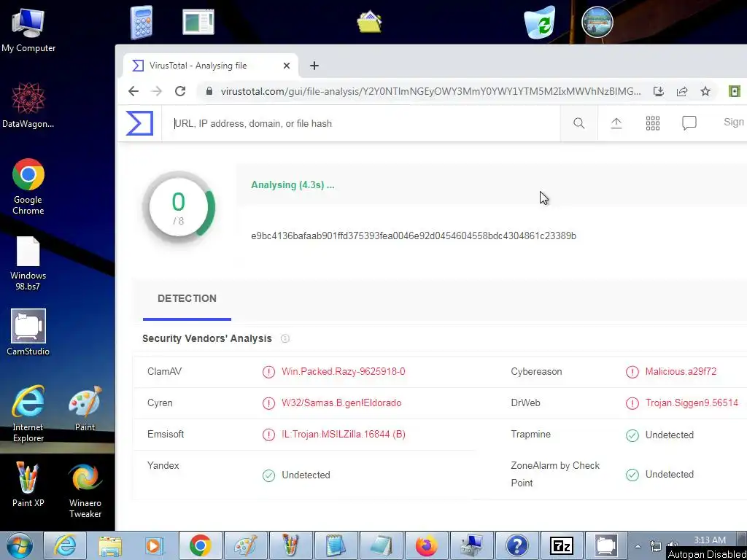Click the Security Vendors' Analysis info icon
This screenshot has height=560, width=747.
285,338
